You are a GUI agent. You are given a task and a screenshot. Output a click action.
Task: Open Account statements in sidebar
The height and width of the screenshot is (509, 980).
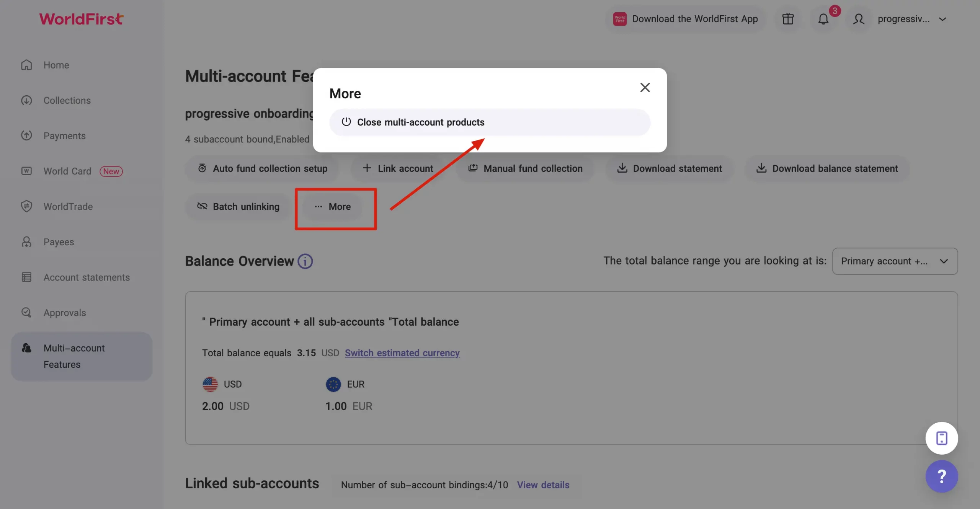87,277
